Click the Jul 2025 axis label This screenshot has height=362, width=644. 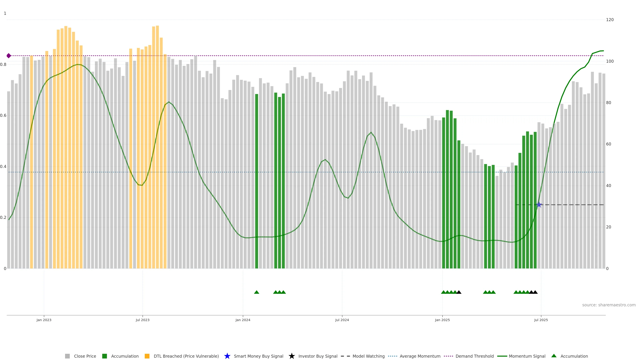tap(541, 320)
